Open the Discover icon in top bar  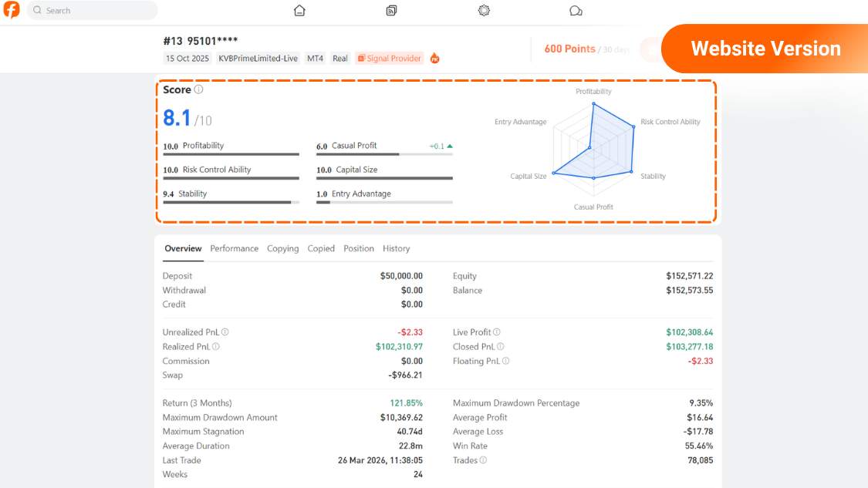[x=484, y=11]
